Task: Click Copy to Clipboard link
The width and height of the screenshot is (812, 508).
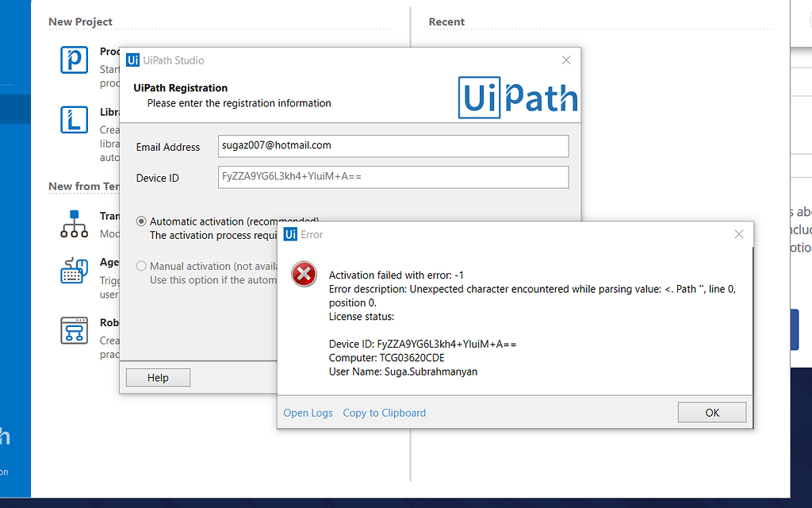Action: tap(385, 413)
